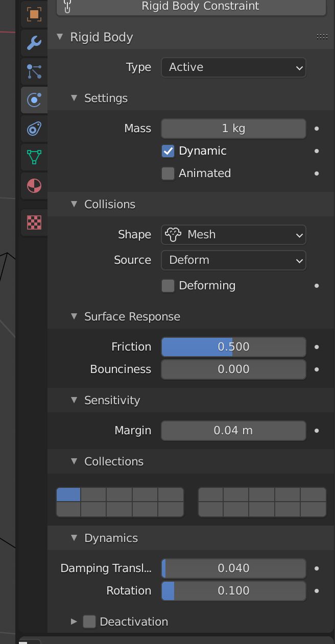Click the Friction slider
Screen dimensions: 335x644
[233, 347]
